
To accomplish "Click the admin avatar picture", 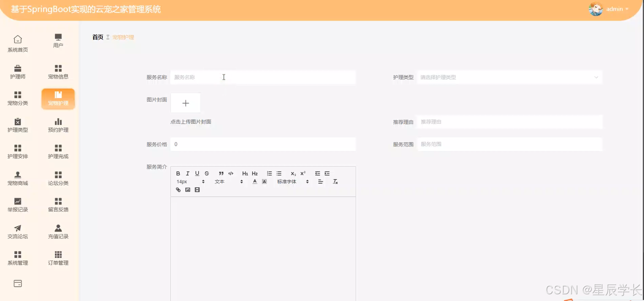I will point(596,9).
